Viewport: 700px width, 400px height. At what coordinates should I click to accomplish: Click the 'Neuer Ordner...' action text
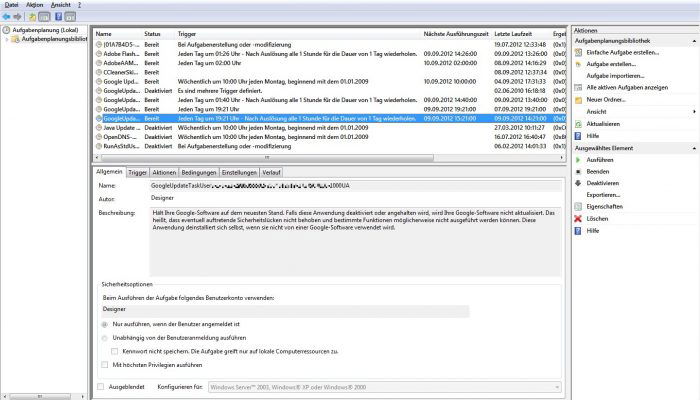coord(606,100)
